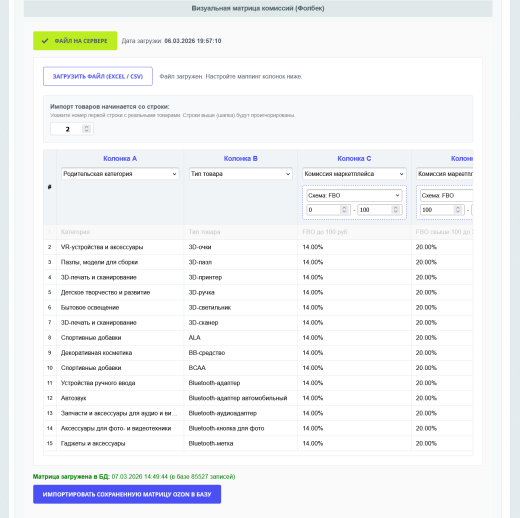Open 'Тип товара' dropdown in Колонка B
This screenshot has height=518, width=520.
point(241,174)
